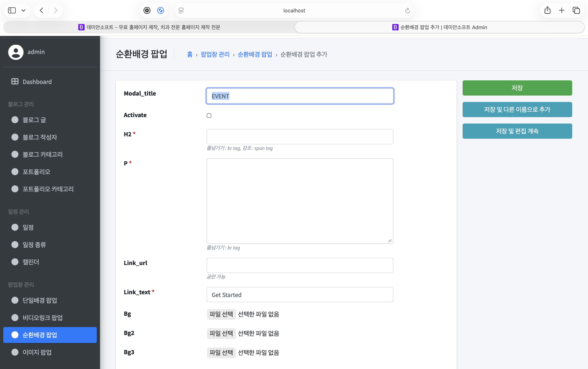The image size is (588, 369).
Task: Click into the H2 text field
Action: (x=300, y=137)
